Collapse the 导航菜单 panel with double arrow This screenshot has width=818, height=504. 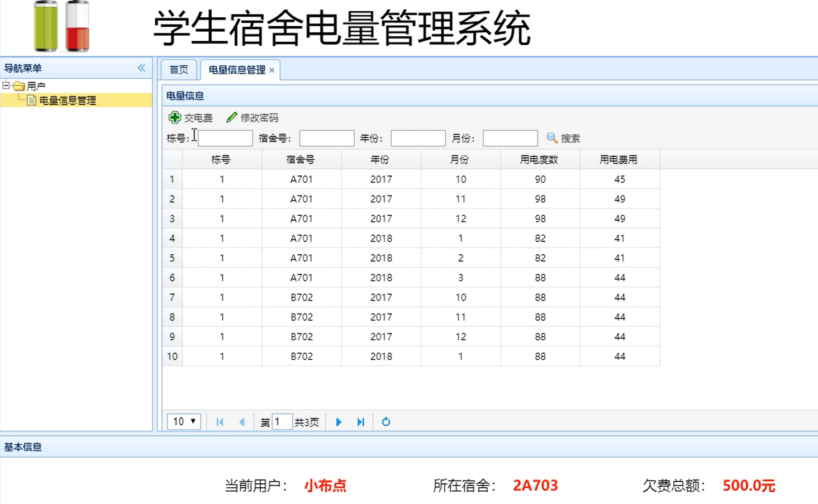coord(141,68)
